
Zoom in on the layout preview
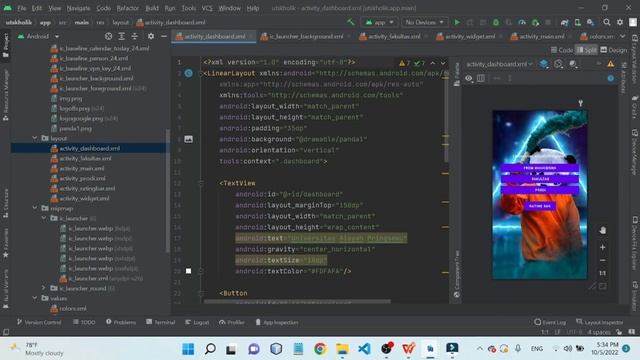[602, 247]
